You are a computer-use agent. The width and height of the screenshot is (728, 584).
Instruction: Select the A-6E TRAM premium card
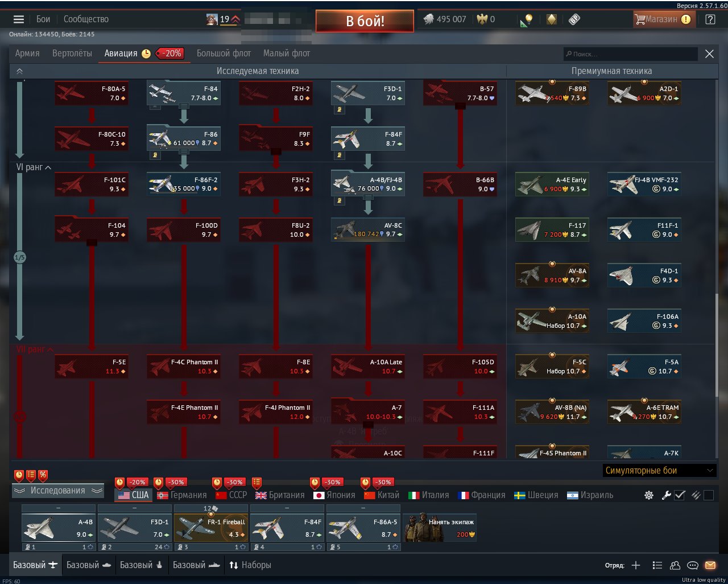click(644, 412)
